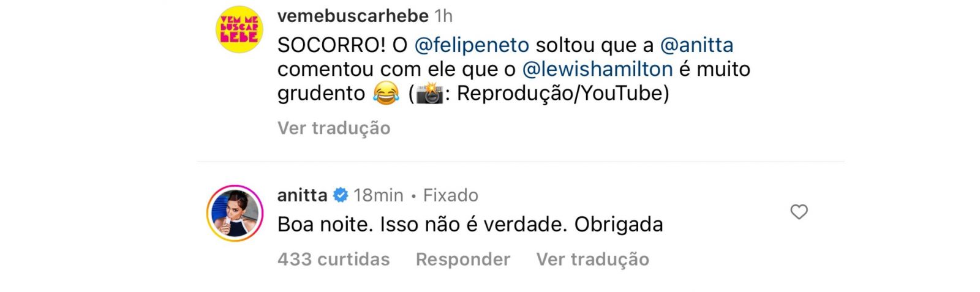This screenshot has width=980, height=292.
Task: Open the @lewishamilton mention
Action: 597,69
